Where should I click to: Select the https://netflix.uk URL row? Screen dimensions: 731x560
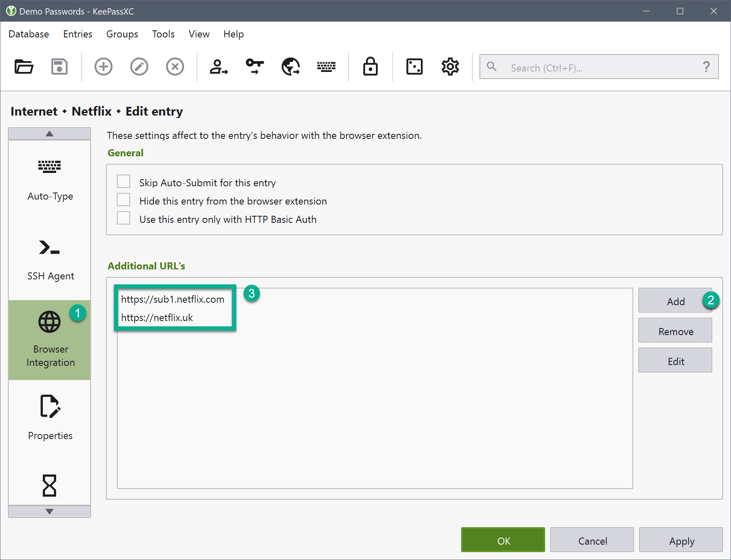(x=157, y=318)
